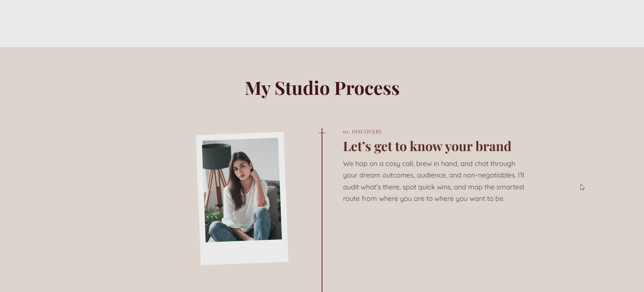Click the vertical maroon timeline line
Viewport: 644px width, 292px height.
pyautogui.click(x=322, y=210)
